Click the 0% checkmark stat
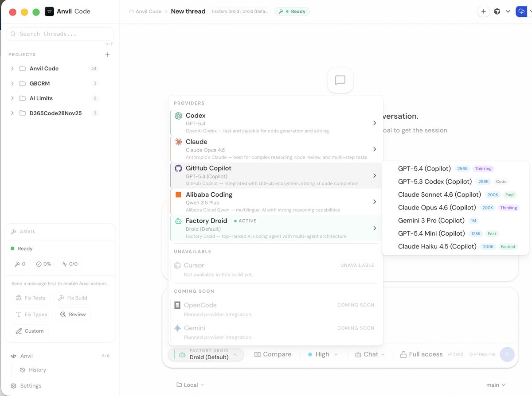 point(43,264)
